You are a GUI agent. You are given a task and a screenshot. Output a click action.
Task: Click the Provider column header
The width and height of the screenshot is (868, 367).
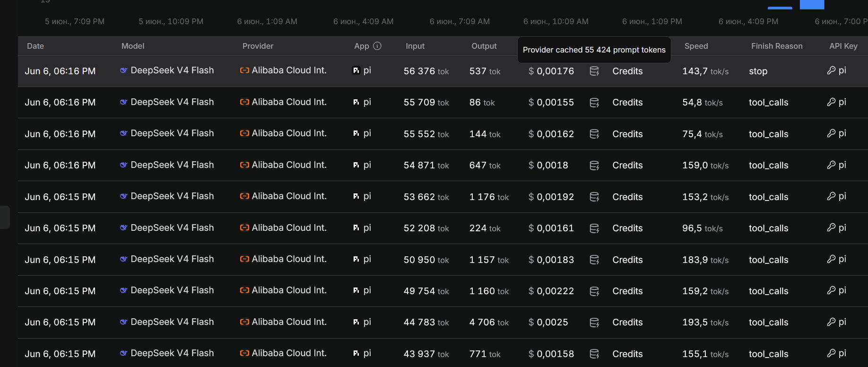tap(258, 46)
